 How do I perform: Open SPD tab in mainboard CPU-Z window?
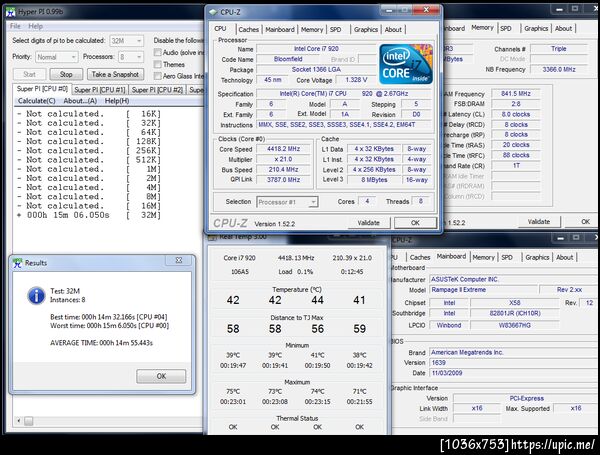[x=507, y=257]
